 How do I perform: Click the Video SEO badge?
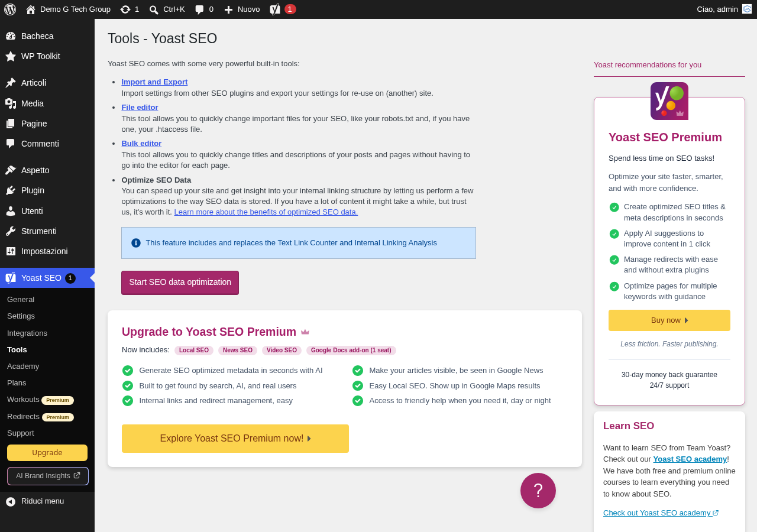point(282,351)
